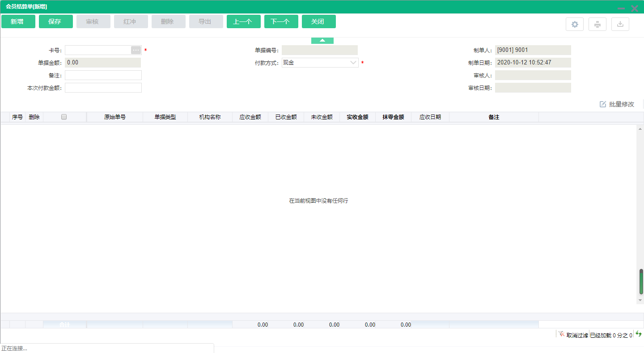Focus the 备注 input field

pos(103,75)
